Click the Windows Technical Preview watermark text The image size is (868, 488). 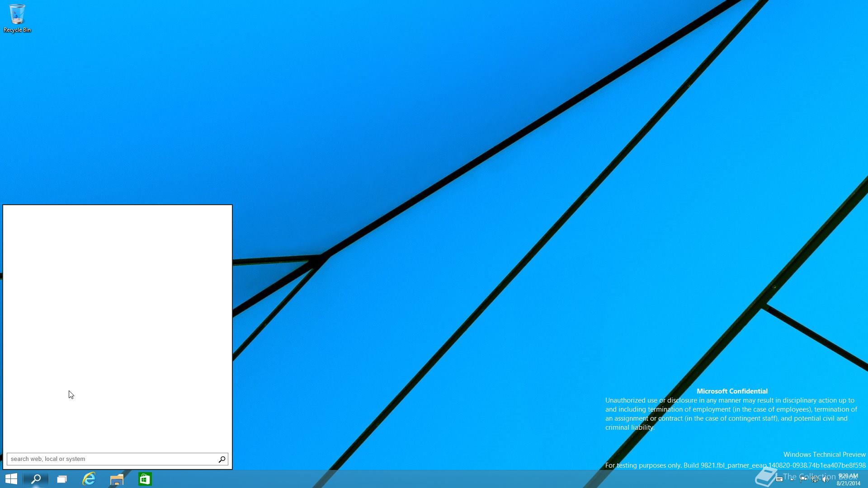(824, 455)
